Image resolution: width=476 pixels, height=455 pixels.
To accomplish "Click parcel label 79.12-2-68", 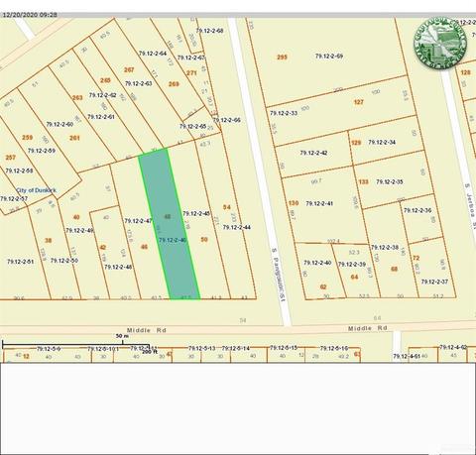I will [209, 31].
